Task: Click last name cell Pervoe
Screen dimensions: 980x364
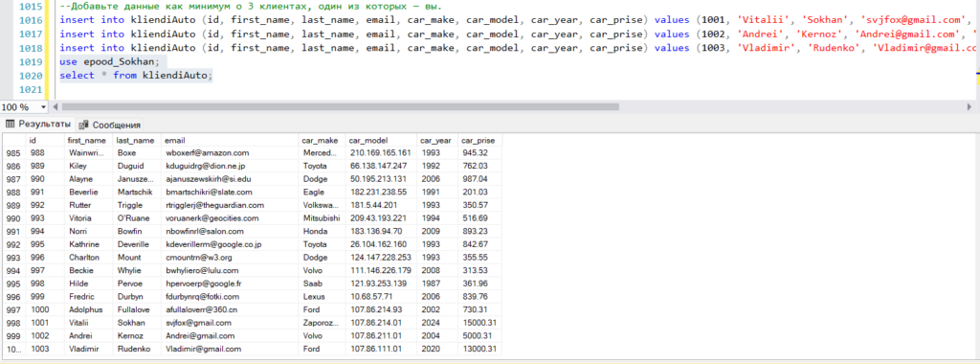Action: 137,284
